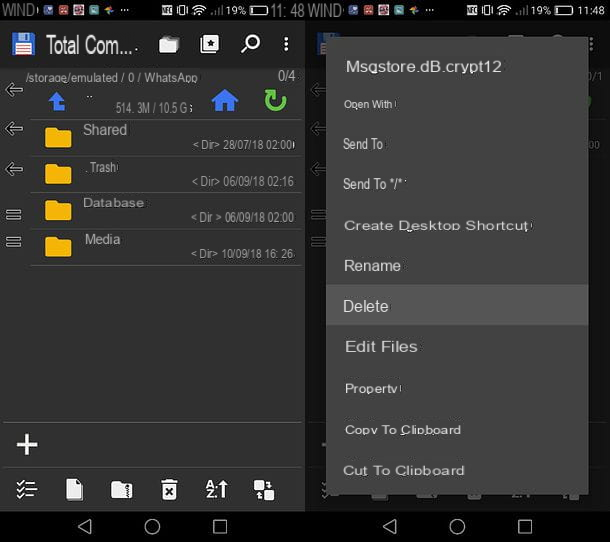This screenshot has width=610, height=542.
Task: Tap the battery indicator on right screen
Action: click(x=564, y=10)
